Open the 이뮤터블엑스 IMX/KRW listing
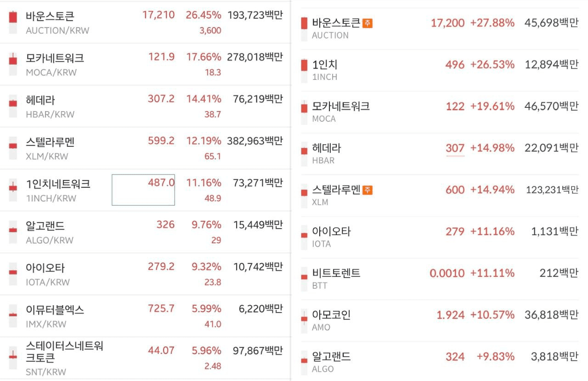 coord(145,316)
